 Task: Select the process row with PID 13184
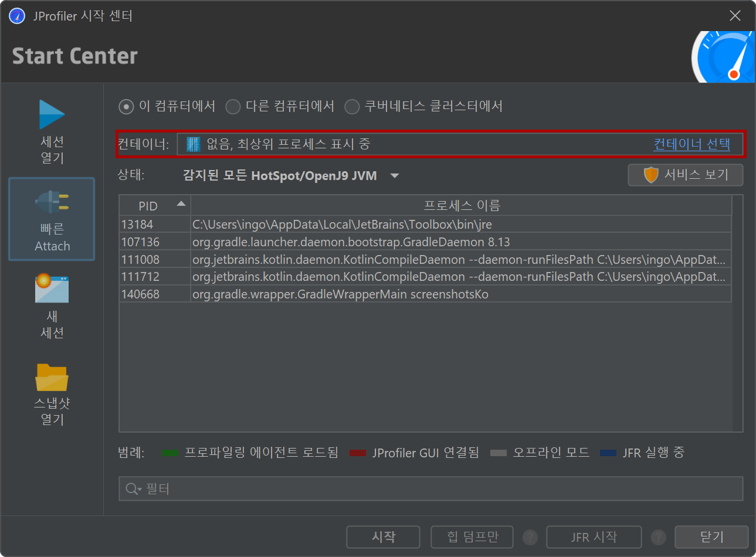coord(425,225)
